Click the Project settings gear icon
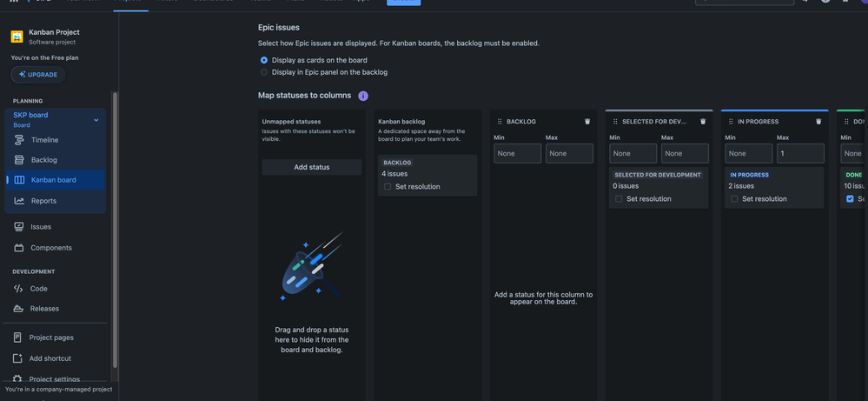This screenshot has width=868, height=401. coord(17,379)
